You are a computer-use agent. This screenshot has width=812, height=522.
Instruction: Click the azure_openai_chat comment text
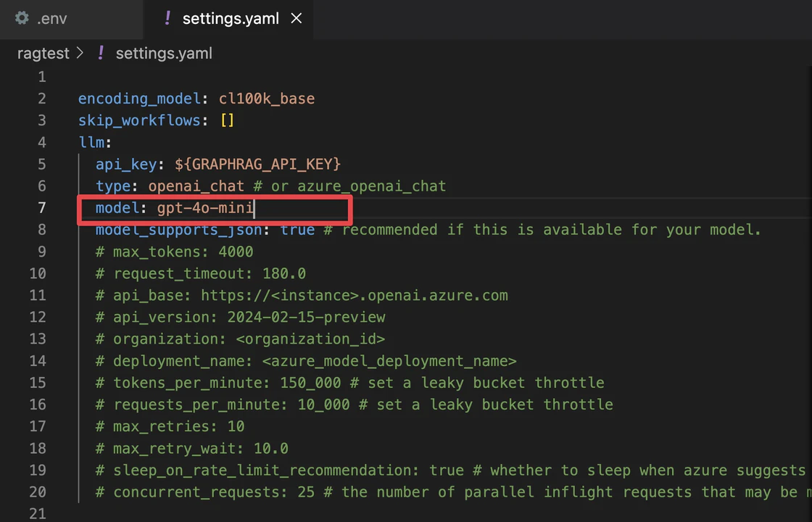[x=371, y=186]
